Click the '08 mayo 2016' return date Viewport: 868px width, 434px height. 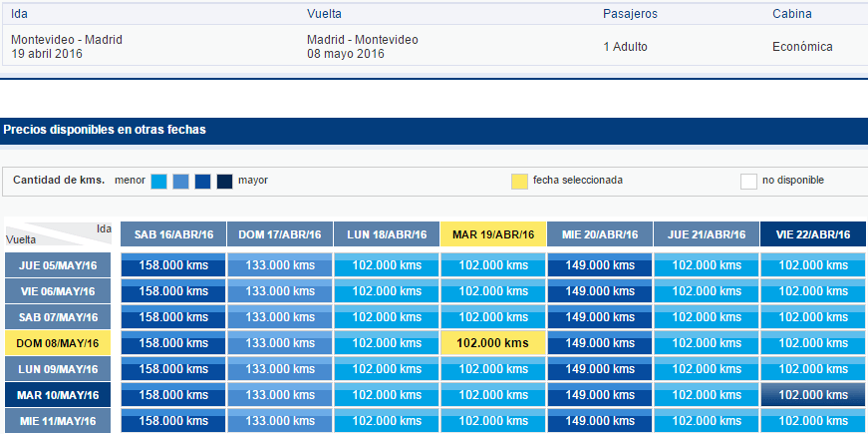coord(346,54)
